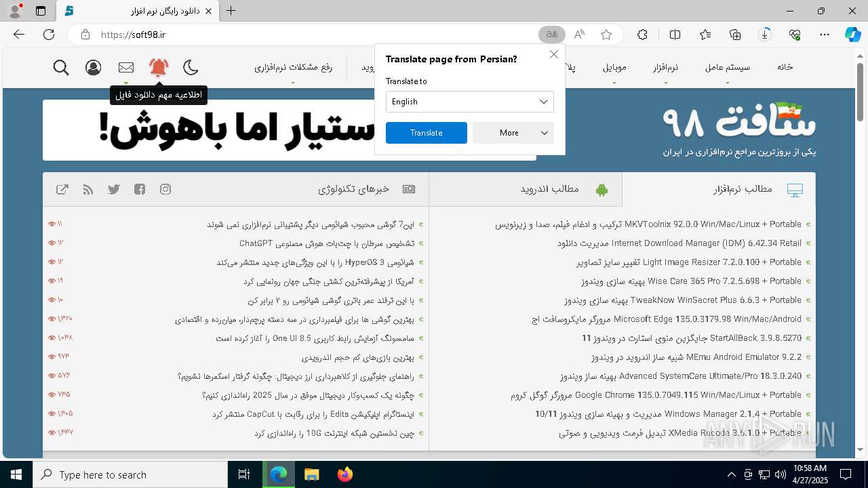Screen dimensions: 868x488
Task: Open the Facebook icon in news panel
Action: tap(140, 189)
